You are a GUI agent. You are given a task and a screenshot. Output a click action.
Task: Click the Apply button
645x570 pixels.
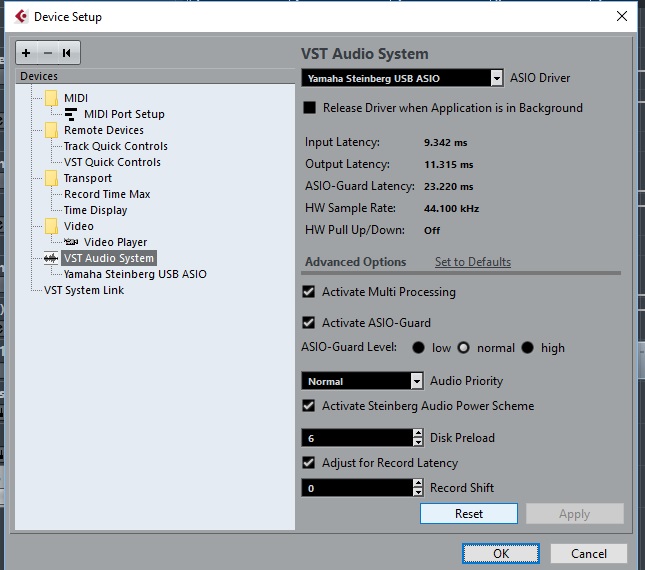pos(575,514)
